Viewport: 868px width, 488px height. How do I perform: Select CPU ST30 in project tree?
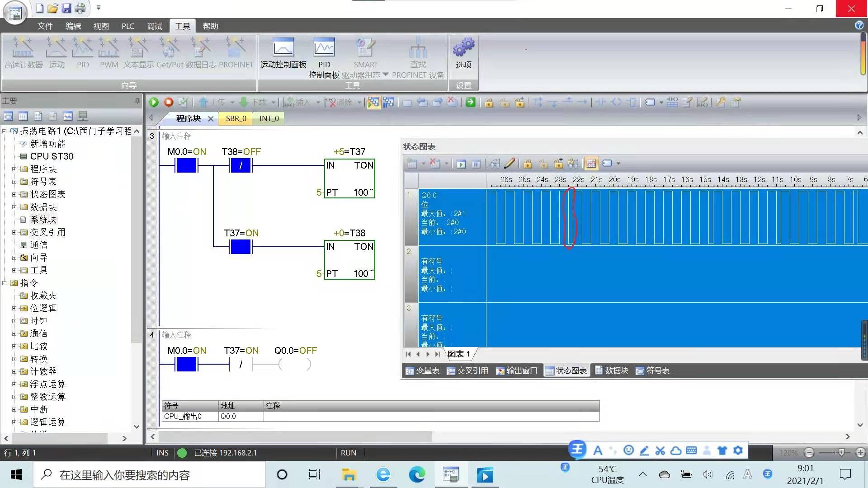pyautogui.click(x=52, y=156)
